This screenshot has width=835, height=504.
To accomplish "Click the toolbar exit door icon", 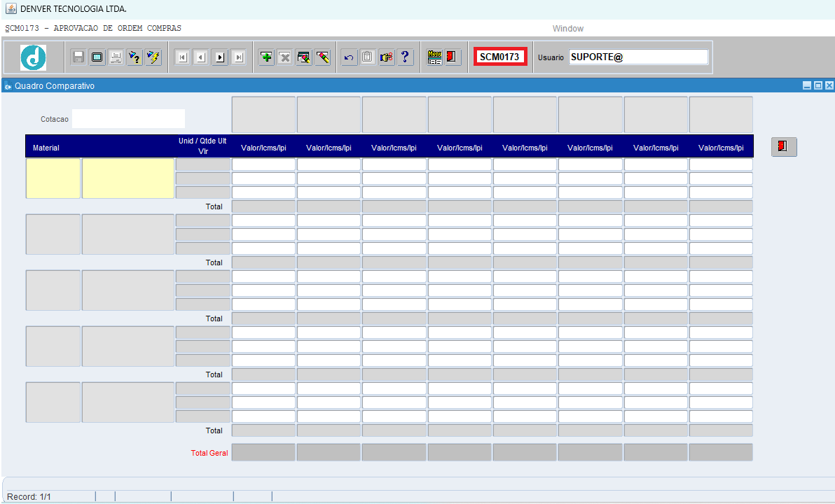I will click(x=452, y=57).
